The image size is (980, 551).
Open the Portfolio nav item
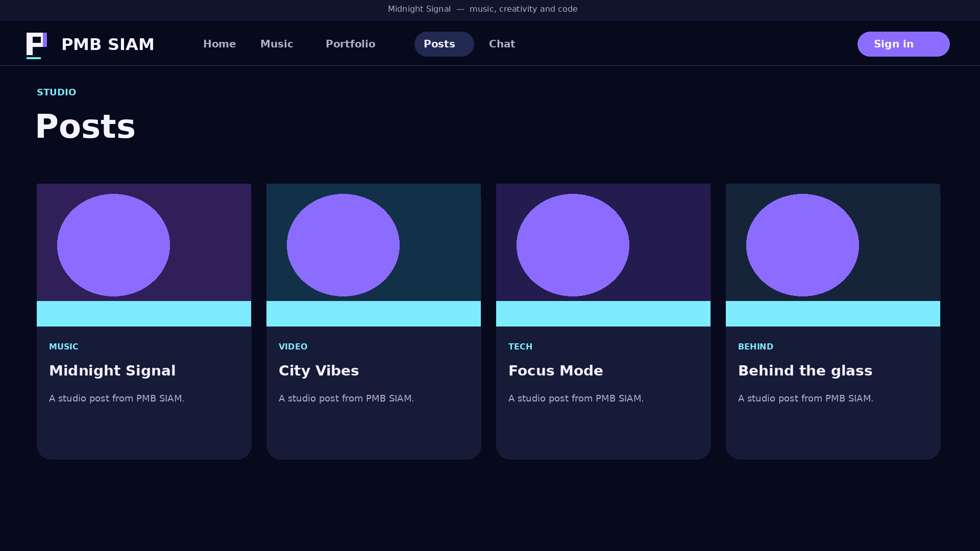tap(350, 44)
